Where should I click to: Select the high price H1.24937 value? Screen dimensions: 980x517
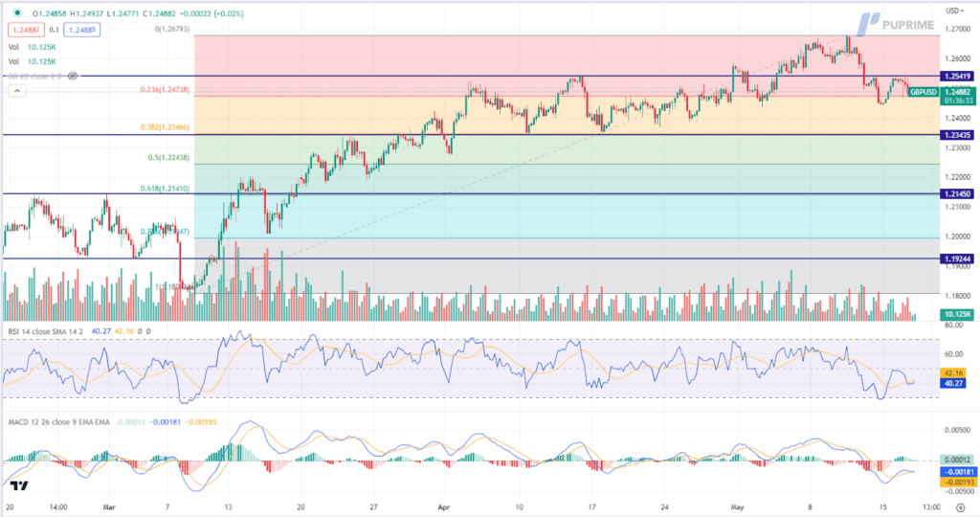click(x=86, y=13)
